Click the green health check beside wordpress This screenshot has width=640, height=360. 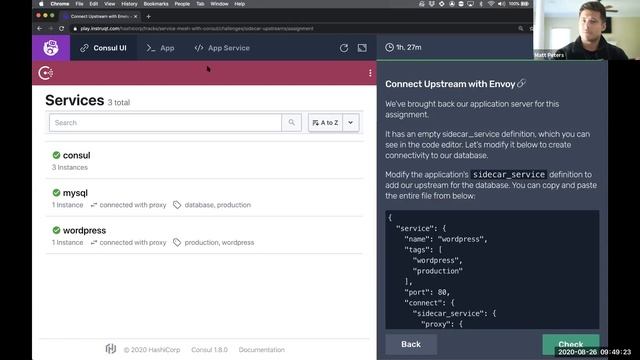[x=56, y=230]
